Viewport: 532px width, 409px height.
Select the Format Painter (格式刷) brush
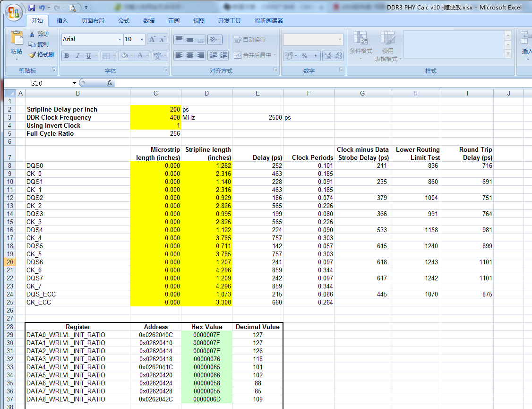coord(41,55)
